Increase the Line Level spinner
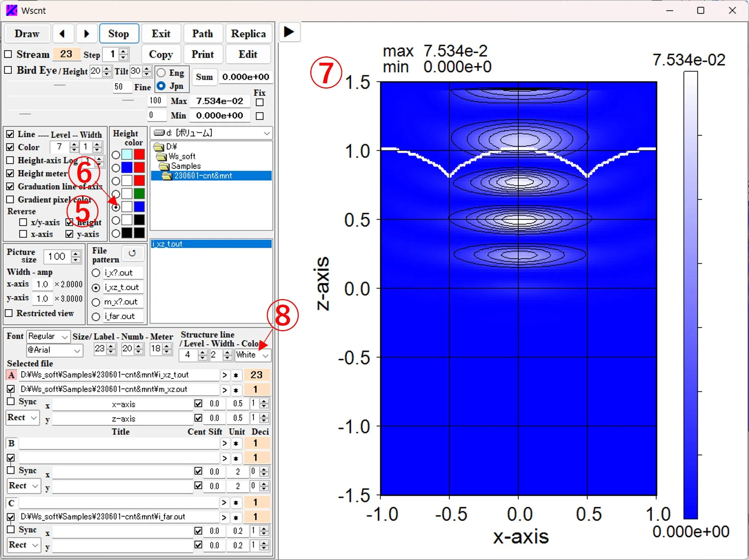 74,144
